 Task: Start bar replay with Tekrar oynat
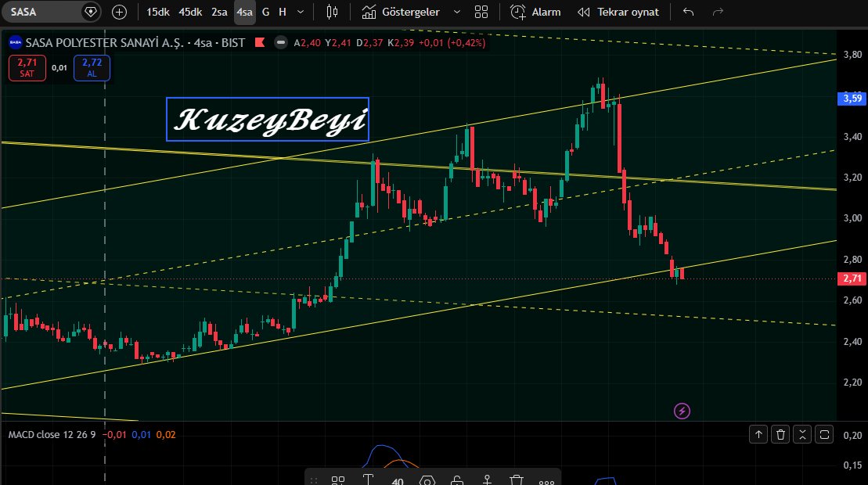[618, 12]
